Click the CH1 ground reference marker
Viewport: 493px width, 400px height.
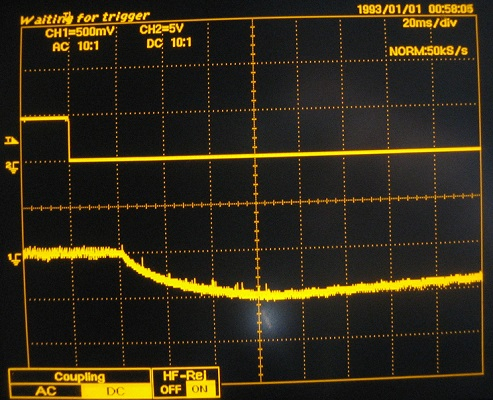pyautogui.click(x=15, y=259)
